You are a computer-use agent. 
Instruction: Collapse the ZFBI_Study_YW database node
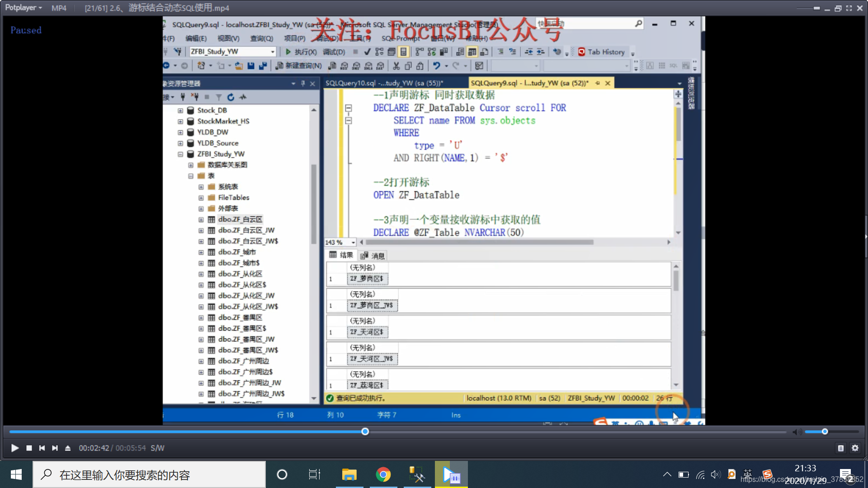[180, 154]
